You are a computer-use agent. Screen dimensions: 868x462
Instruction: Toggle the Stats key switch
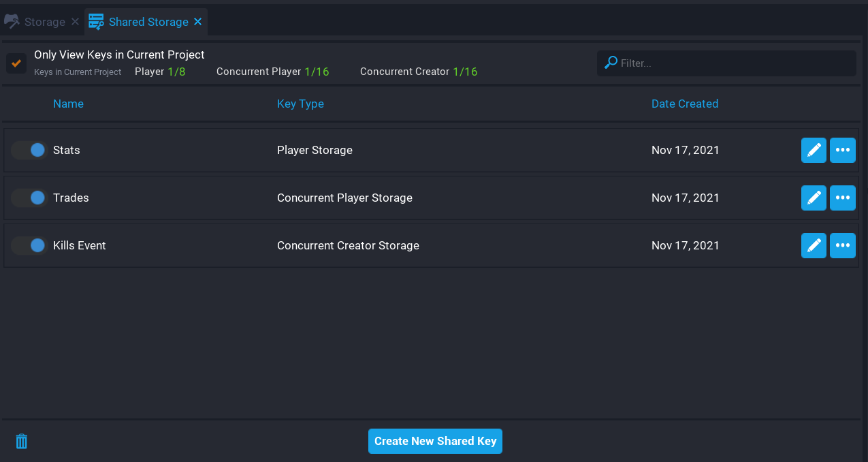tap(28, 150)
